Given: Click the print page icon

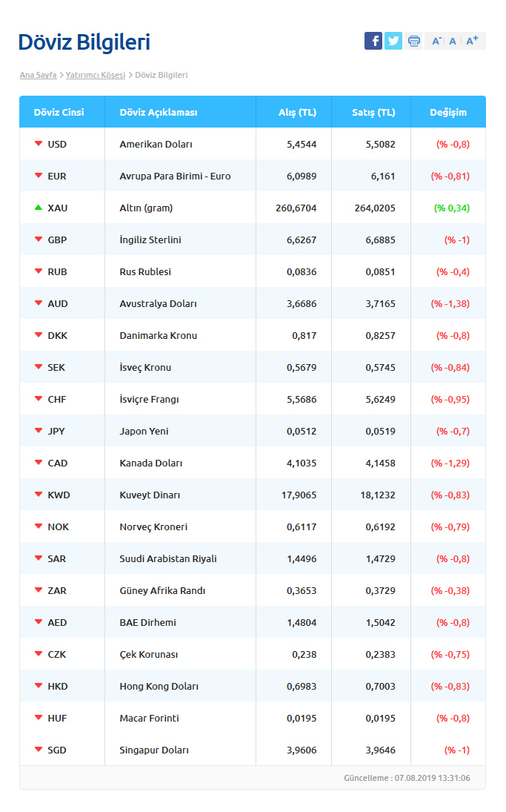Looking at the screenshot, I should [x=413, y=41].
